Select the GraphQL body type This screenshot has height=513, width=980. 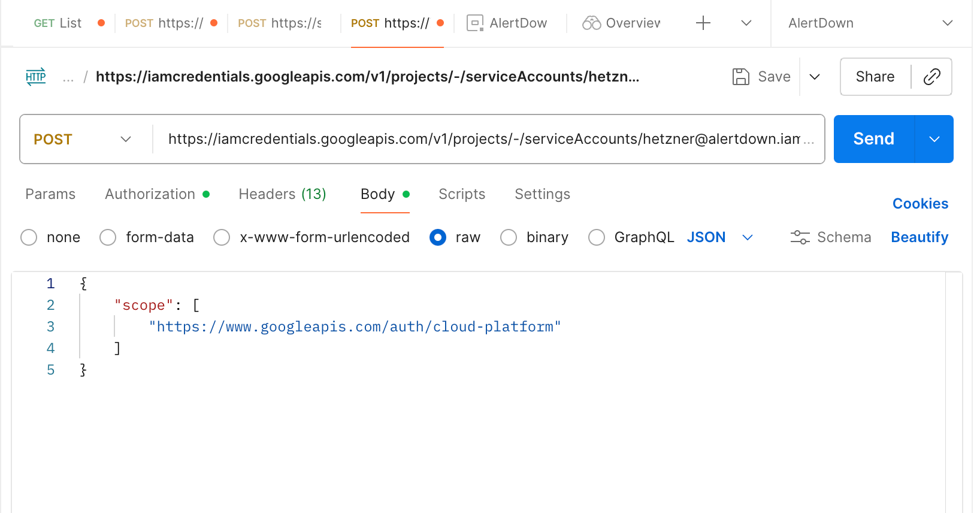click(597, 237)
